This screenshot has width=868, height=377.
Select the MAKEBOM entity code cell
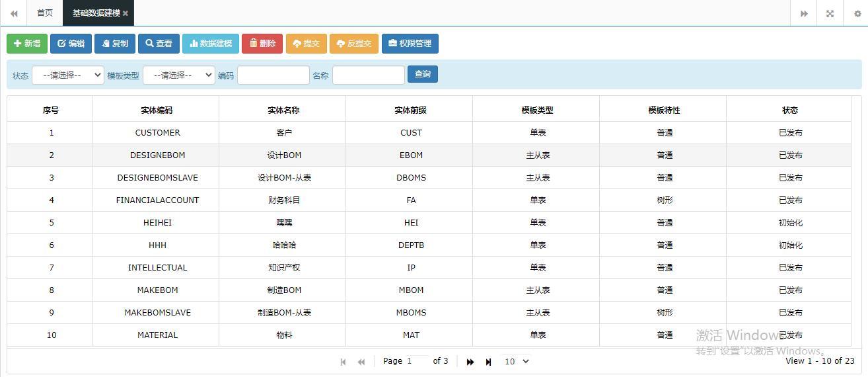coord(157,290)
